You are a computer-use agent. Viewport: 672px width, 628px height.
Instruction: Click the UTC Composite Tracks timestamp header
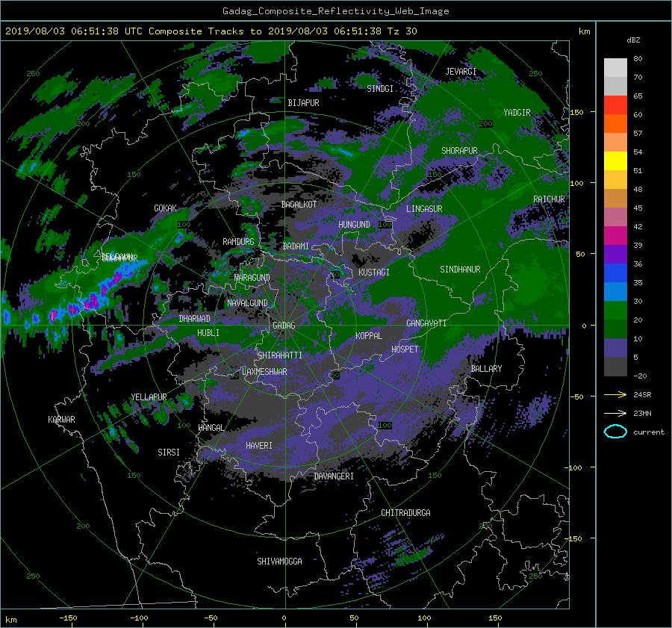click(x=211, y=31)
